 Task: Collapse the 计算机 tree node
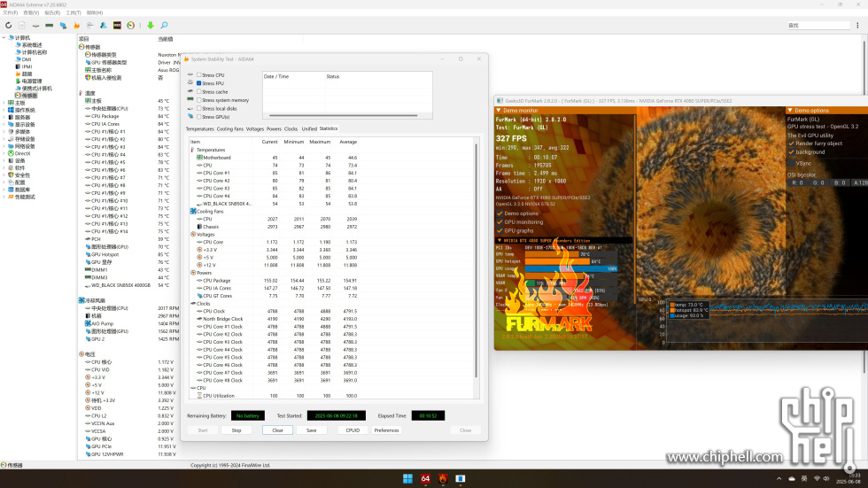pos(4,37)
